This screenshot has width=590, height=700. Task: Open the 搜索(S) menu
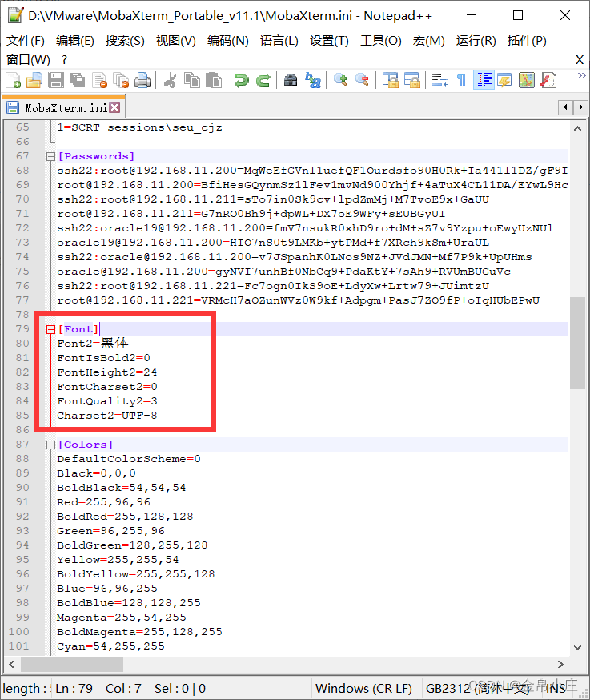coord(125,41)
